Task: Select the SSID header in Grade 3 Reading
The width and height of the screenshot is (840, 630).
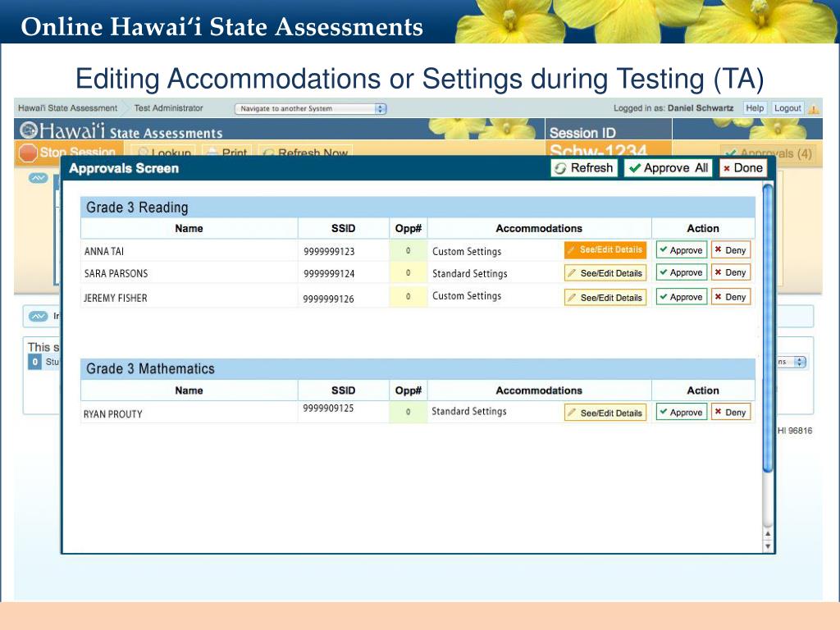Action: (x=344, y=229)
